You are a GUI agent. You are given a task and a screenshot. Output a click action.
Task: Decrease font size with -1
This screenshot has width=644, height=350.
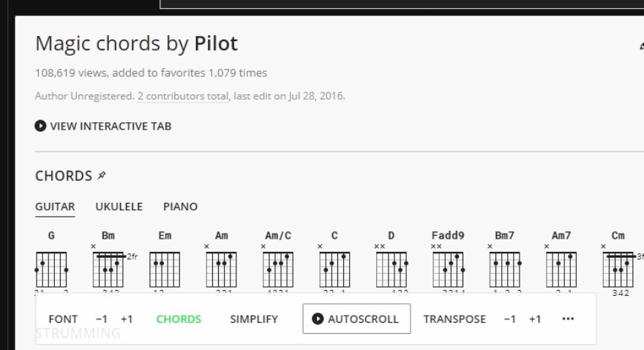102,319
